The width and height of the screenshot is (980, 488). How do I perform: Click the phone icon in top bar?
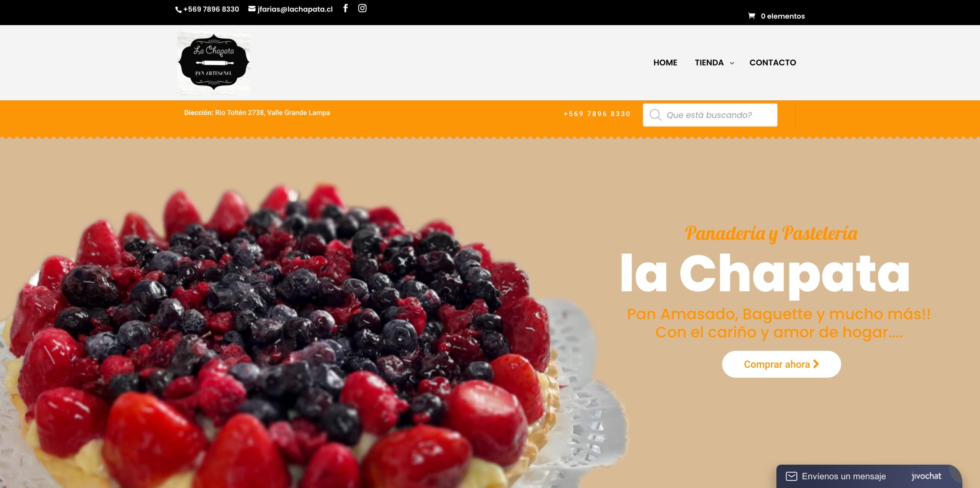[178, 10]
